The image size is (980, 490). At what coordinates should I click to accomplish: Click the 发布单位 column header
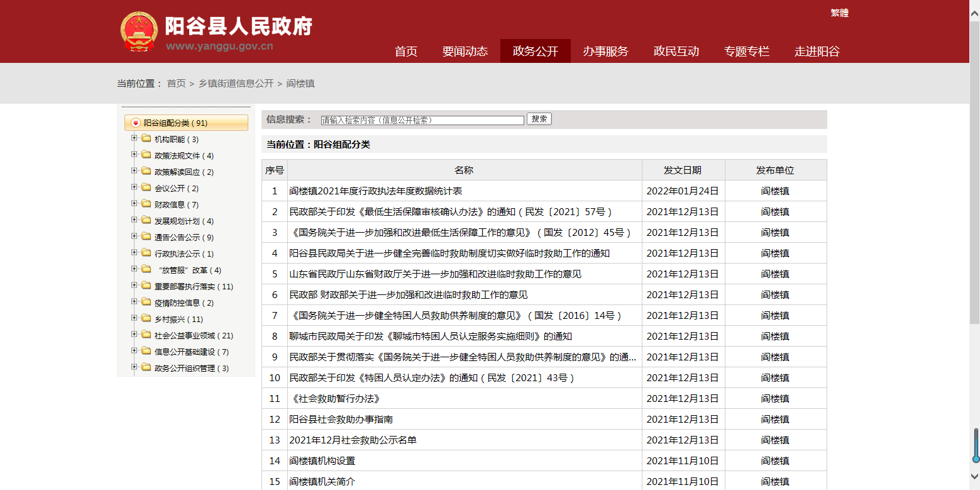pyautogui.click(x=776, y=170)
